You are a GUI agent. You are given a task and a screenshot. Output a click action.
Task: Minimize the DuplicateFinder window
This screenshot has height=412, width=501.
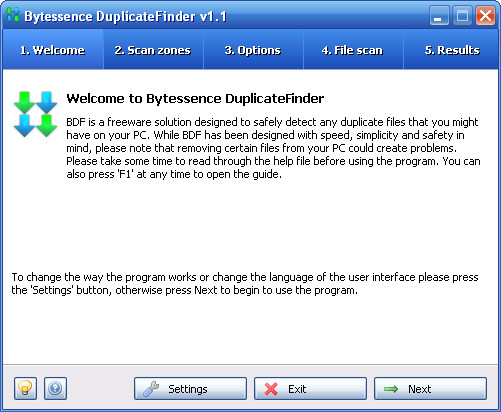[439, 16]
